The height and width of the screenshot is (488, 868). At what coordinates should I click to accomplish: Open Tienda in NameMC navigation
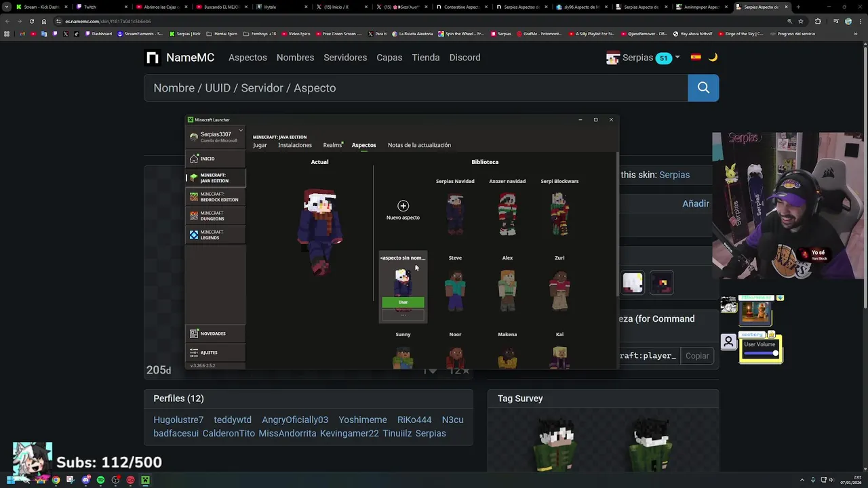coord(426,58)
